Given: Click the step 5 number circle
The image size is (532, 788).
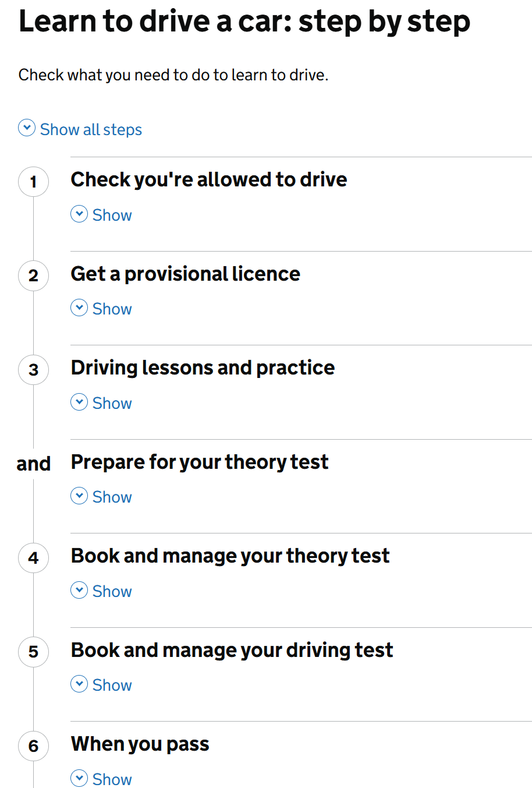Looking at the screenshot, I should (x=33, y=652).
